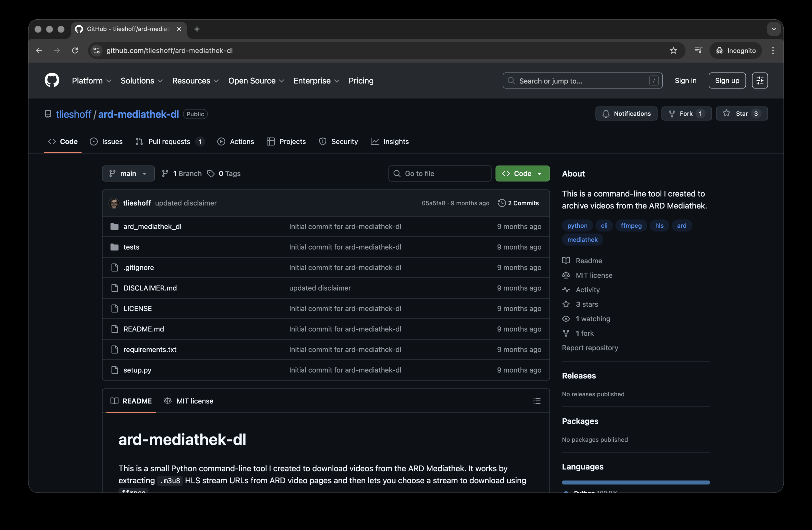Open the requirements.txt file
812x530 pixels.
point(150,349)
